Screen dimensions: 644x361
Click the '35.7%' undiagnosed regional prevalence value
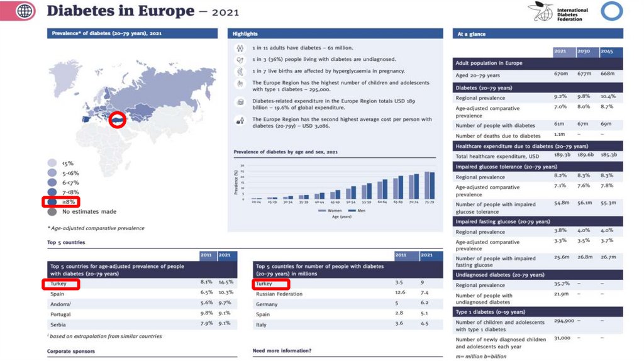[562, 284]
